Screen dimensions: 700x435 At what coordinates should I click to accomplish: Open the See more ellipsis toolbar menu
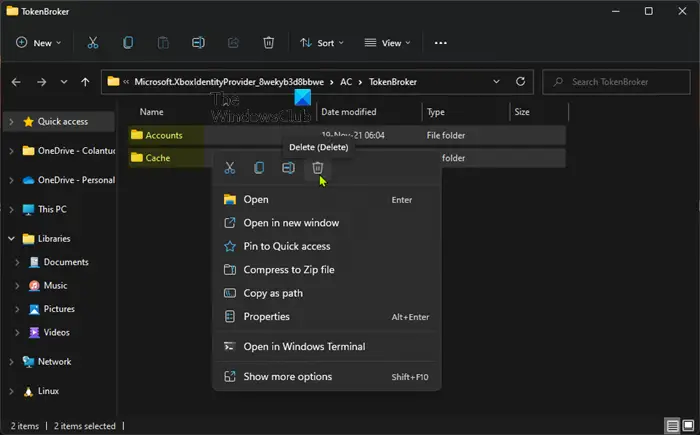[441, 43]
